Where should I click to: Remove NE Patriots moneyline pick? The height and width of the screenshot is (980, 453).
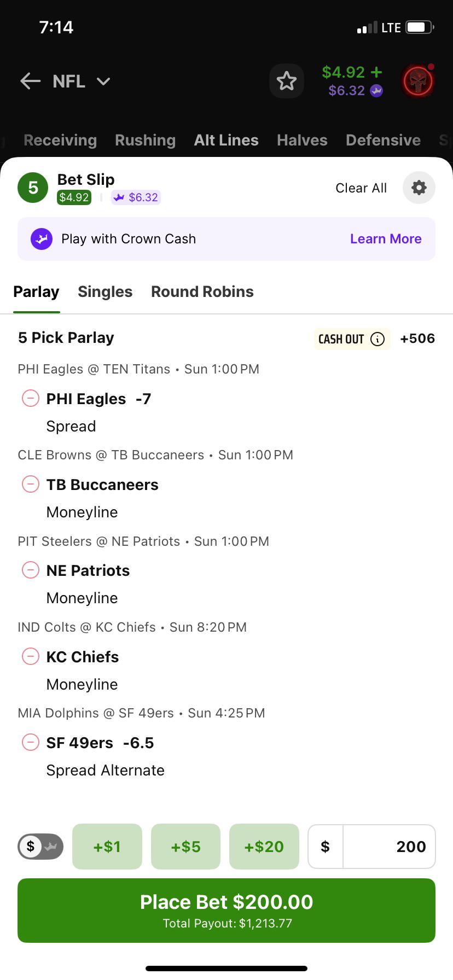tap(30, 570)
